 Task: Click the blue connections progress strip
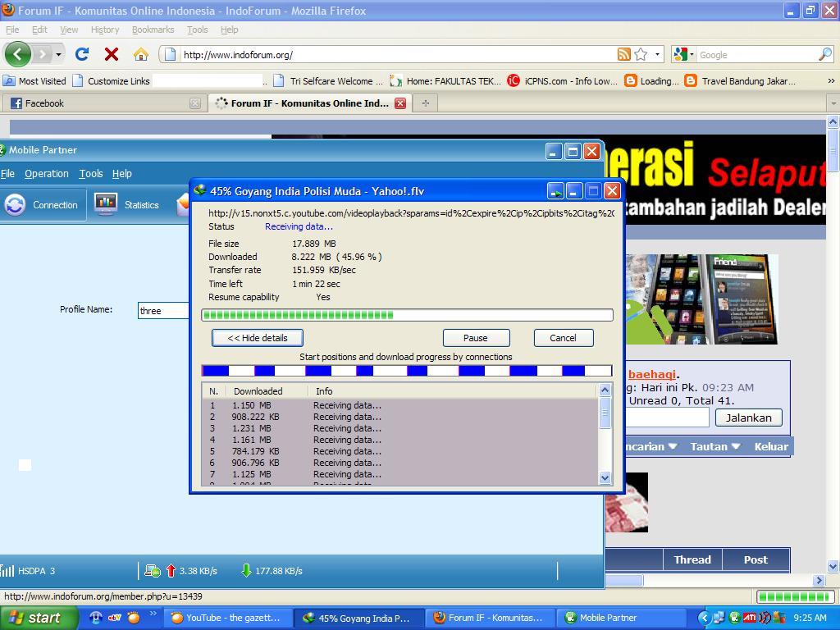pos(407,371)
